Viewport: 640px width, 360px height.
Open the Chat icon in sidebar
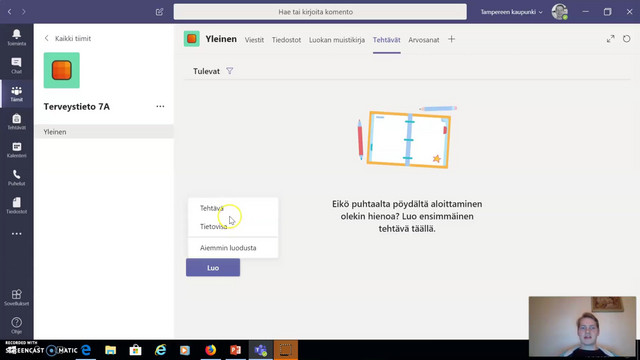click(16, 65)
